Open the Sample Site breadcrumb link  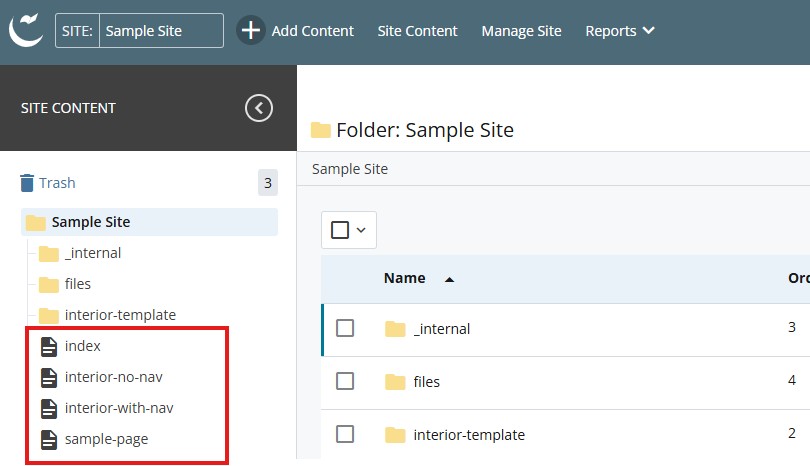coord(350,169)
